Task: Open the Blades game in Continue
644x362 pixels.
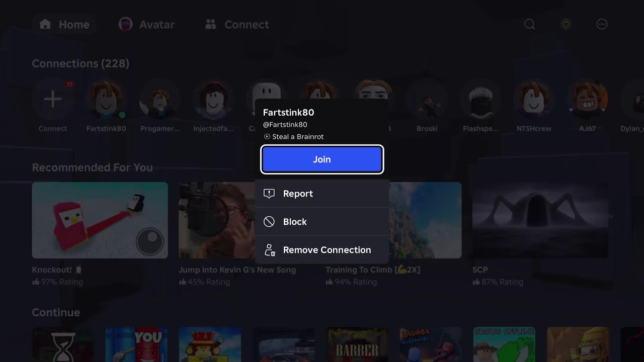Action: pos(431,344)
